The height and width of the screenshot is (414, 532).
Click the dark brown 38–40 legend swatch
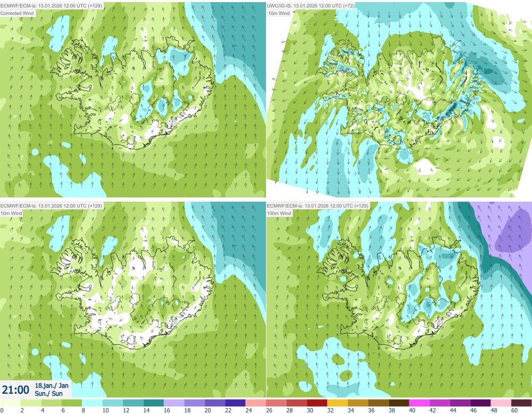point(398,403)
